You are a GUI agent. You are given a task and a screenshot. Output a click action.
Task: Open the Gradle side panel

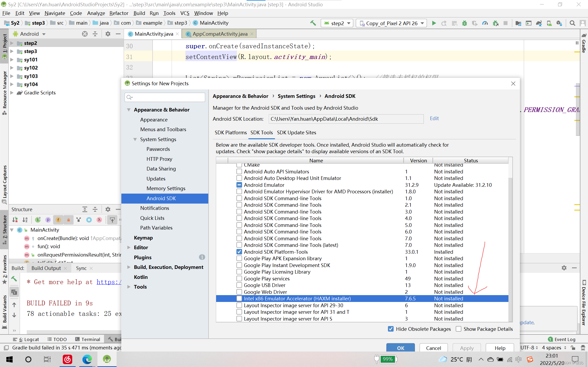[584, 43]
